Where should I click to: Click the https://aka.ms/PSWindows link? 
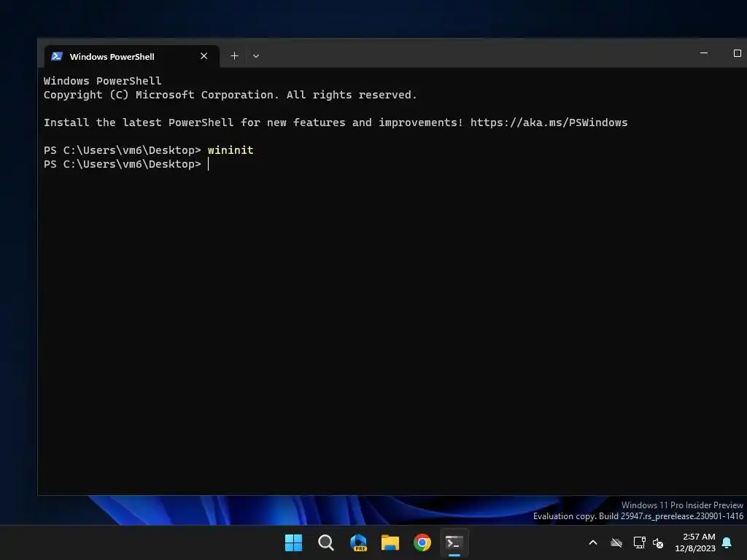click(549, 122)
